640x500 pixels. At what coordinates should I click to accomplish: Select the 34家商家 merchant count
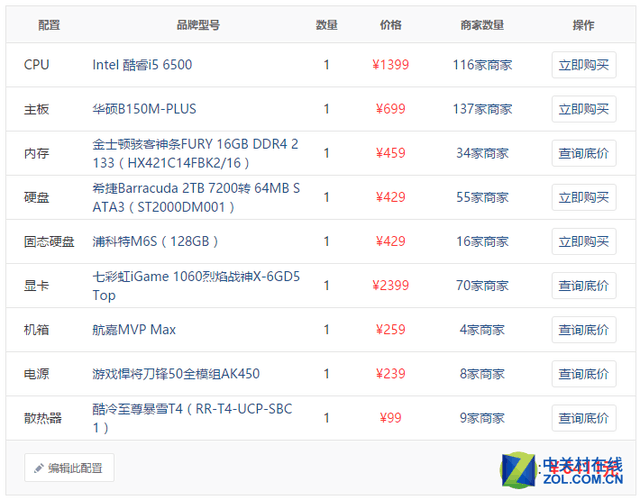(482, 153)
